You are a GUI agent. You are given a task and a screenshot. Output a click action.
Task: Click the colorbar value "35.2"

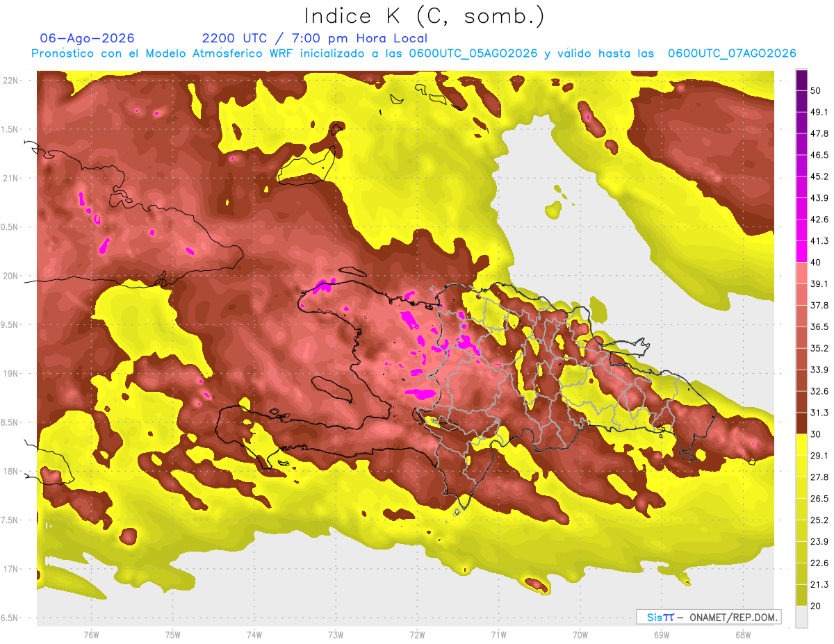coord(819,348)
